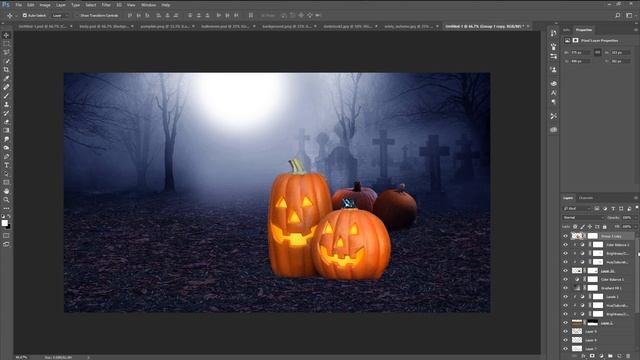Select the Zoom tool
The image size is (640, 360).
tap(6, 200)
